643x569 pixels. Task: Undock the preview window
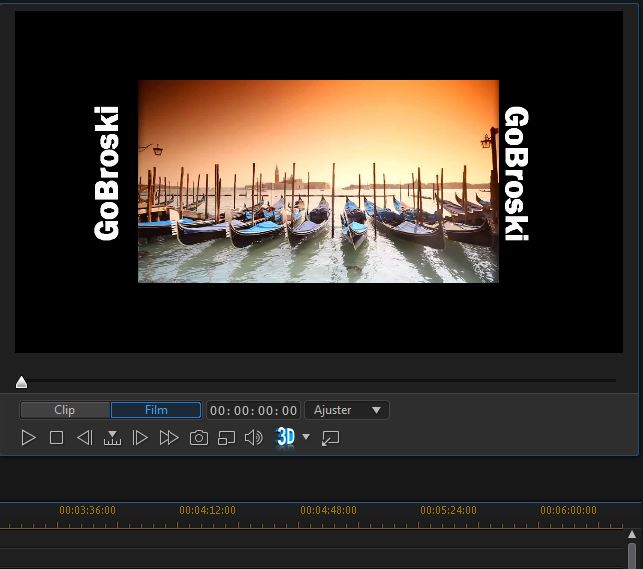pos(331,438)
